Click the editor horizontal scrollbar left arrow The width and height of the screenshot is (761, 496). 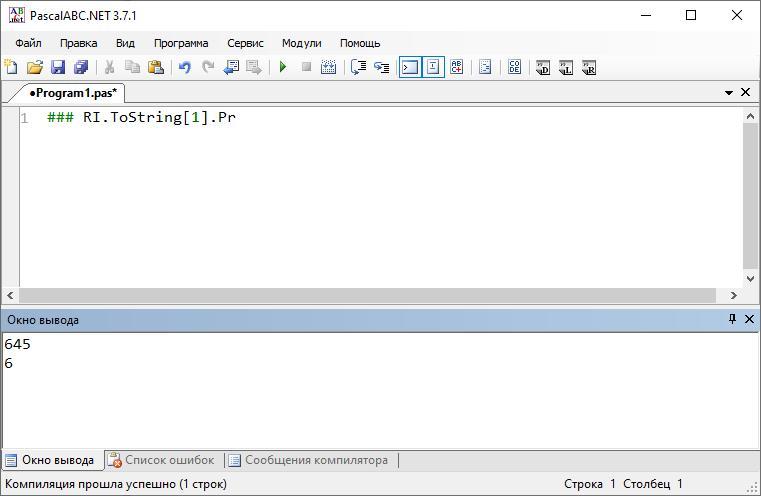(x=10, y=295)
